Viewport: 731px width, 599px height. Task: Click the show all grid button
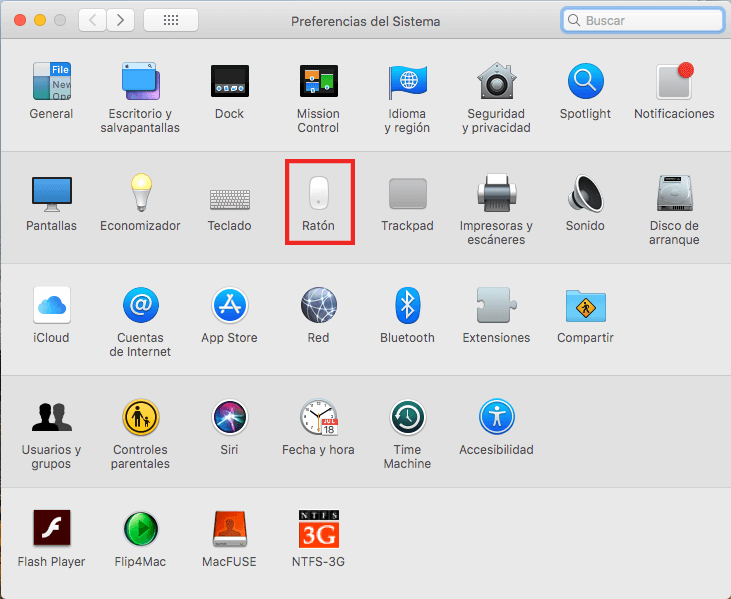(171, 20)
